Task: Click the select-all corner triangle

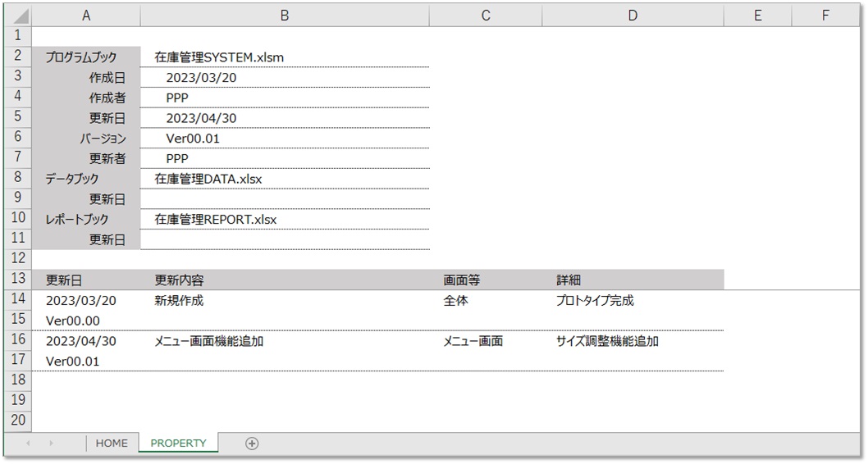Action: (x=18, y=16)
